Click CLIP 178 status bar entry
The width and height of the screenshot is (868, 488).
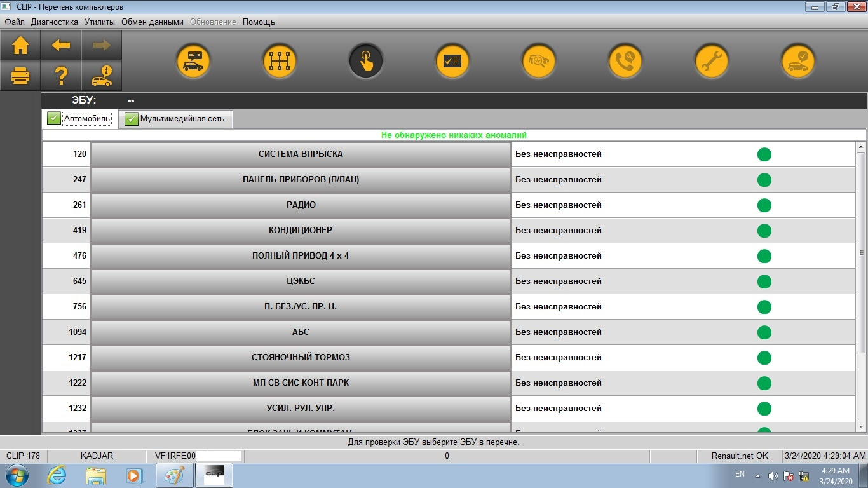pyautogui.click(x=24, y=456)
